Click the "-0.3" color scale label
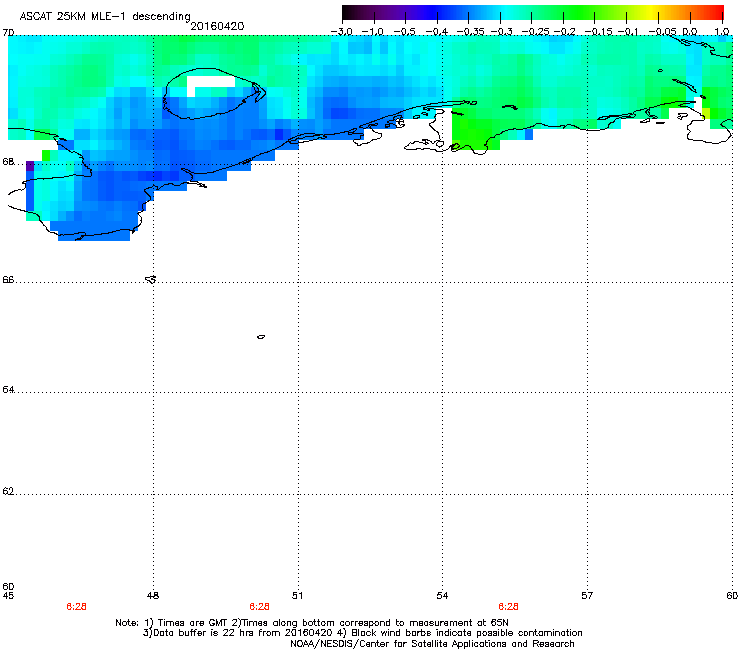Screen dimensions: 740x650 click(x=502, y=32)
